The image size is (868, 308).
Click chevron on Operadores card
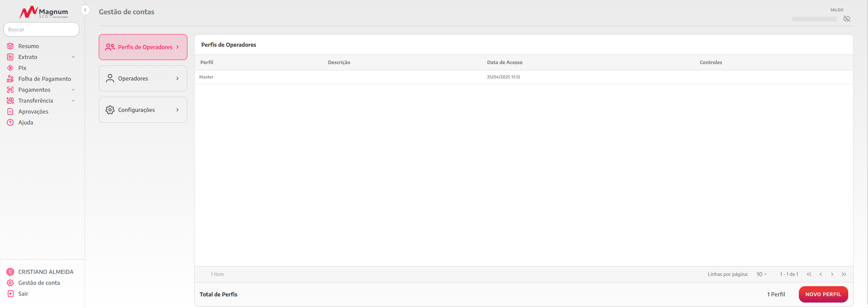click(177, 78)
